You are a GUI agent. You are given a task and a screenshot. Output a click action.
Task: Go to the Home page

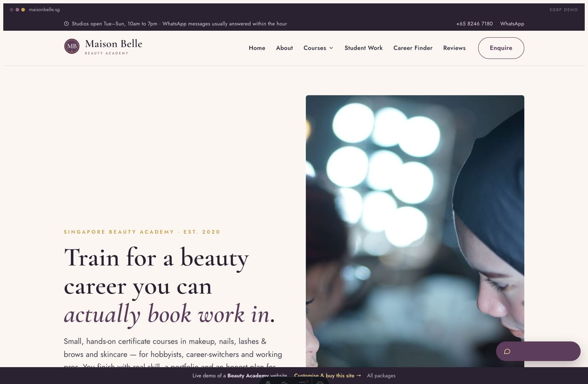[x=257, y=48]
